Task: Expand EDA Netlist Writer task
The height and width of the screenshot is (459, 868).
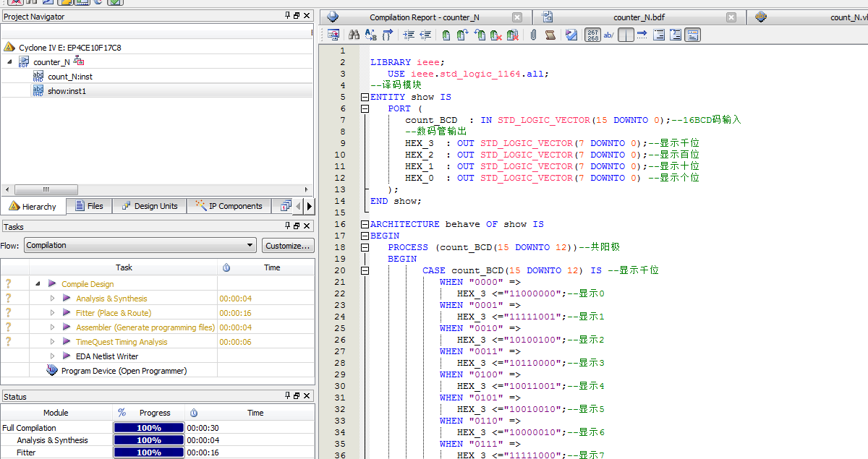Action: pyautogui.click(x=52, y=356)
